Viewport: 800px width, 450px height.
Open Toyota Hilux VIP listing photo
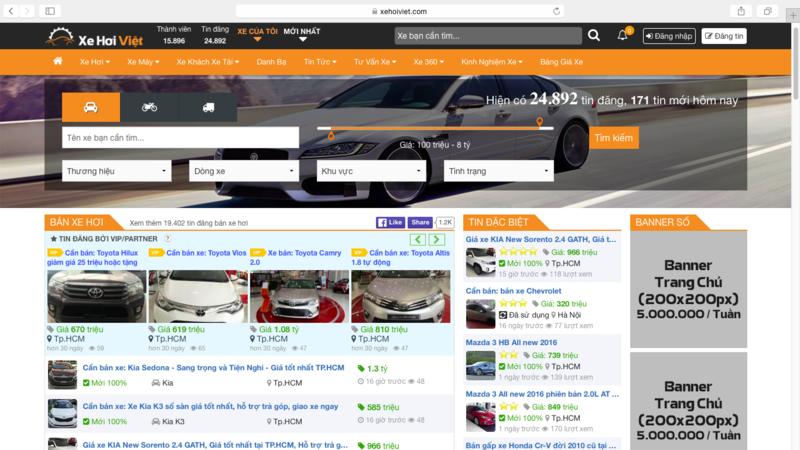point(96,296)
